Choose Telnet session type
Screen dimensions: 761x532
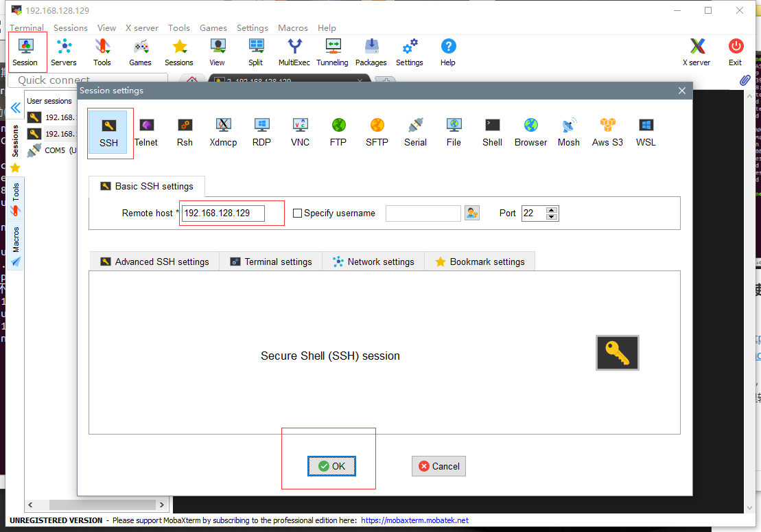pos(146,132)
